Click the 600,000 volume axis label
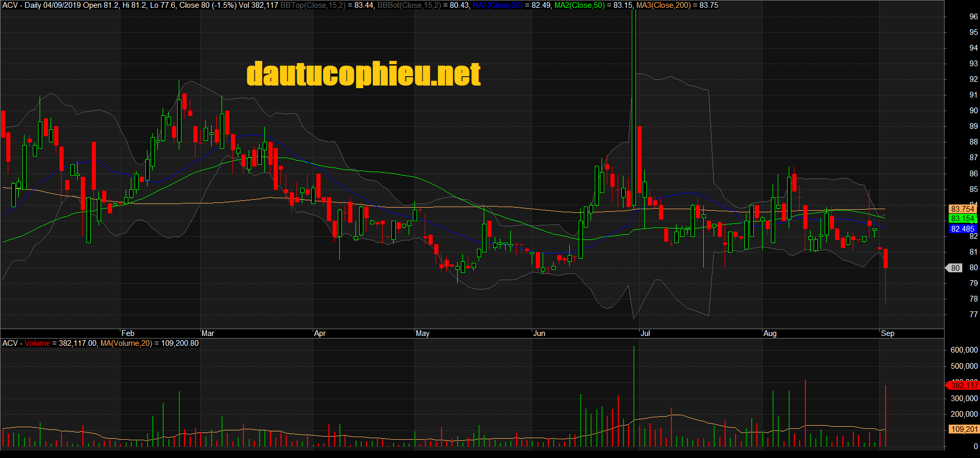980x458 pixels. [x=964, y=350]
